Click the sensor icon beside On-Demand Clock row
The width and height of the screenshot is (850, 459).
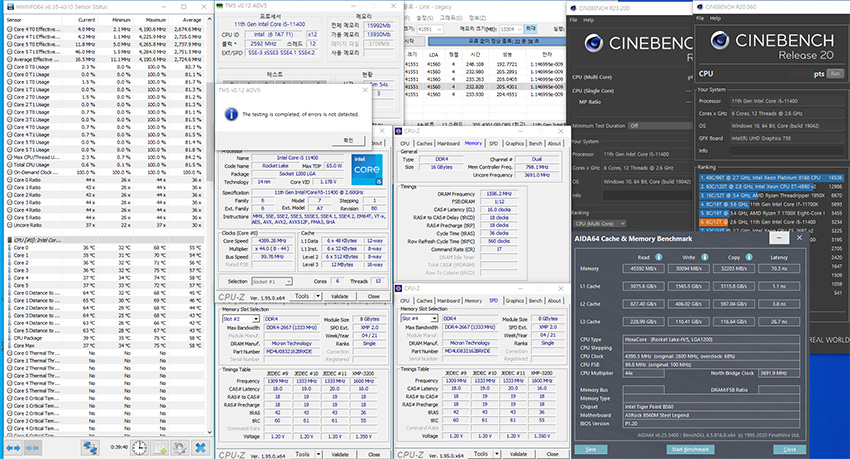click(10, 172)
